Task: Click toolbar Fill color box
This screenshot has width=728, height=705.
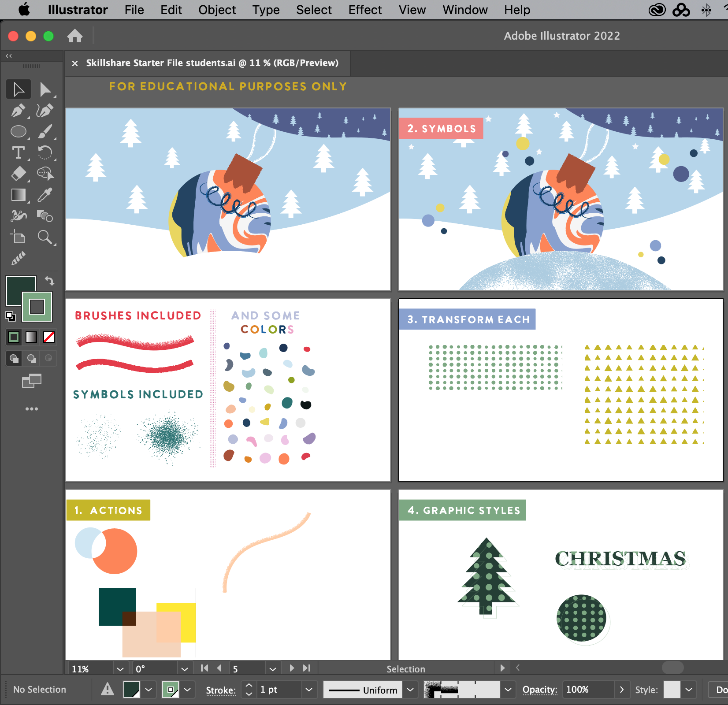Action: (17, 286)
